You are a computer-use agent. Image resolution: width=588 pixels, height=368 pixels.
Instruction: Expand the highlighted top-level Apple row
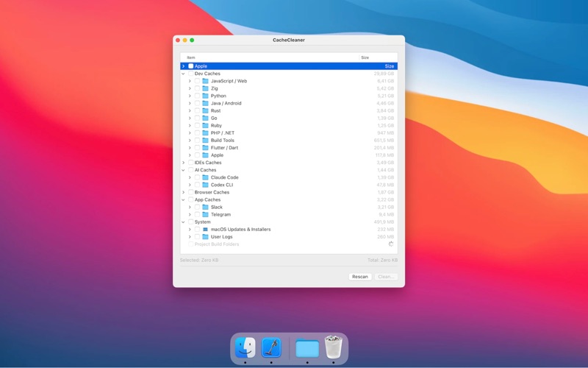pyautogui.click(x=183, y=66)
